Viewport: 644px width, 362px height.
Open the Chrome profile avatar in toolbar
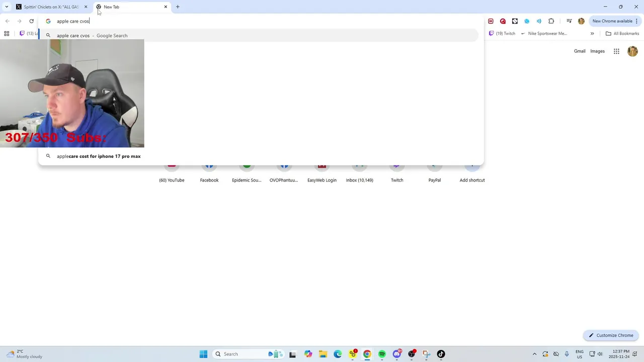pyautogui.click(x=581, y=21)
